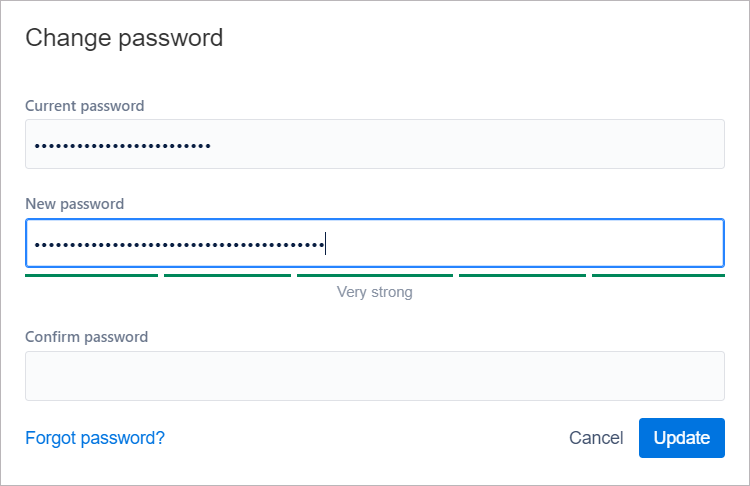The width and height of the screenshot is (750, 486).
Task: Click the masked dots in Current password
Action: point(122,146)
